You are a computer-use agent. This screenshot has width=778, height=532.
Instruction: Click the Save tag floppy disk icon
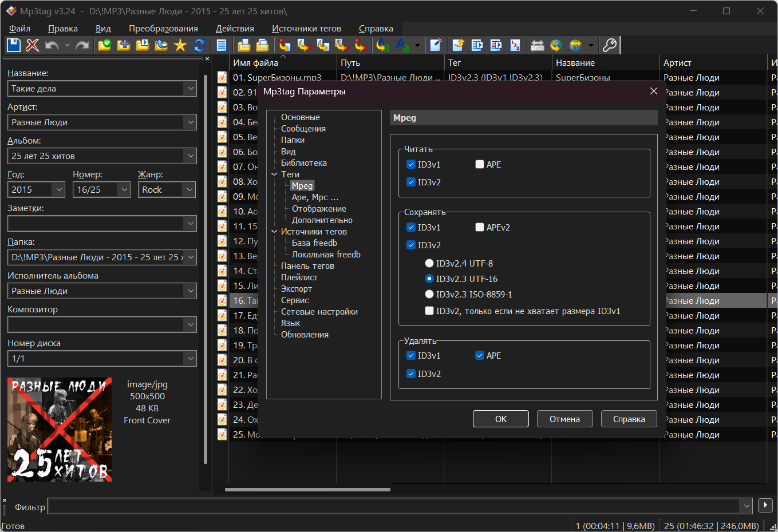pos(14,45)
